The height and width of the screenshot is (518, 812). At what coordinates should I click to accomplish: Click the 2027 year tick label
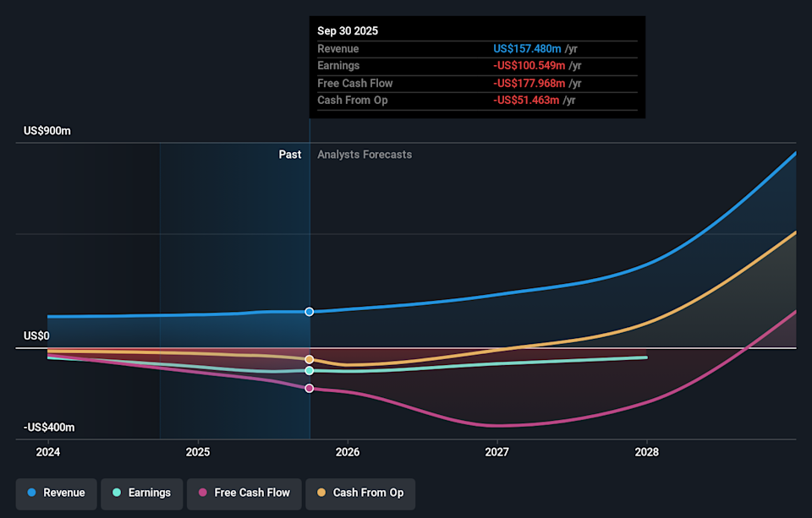[497, 452]
